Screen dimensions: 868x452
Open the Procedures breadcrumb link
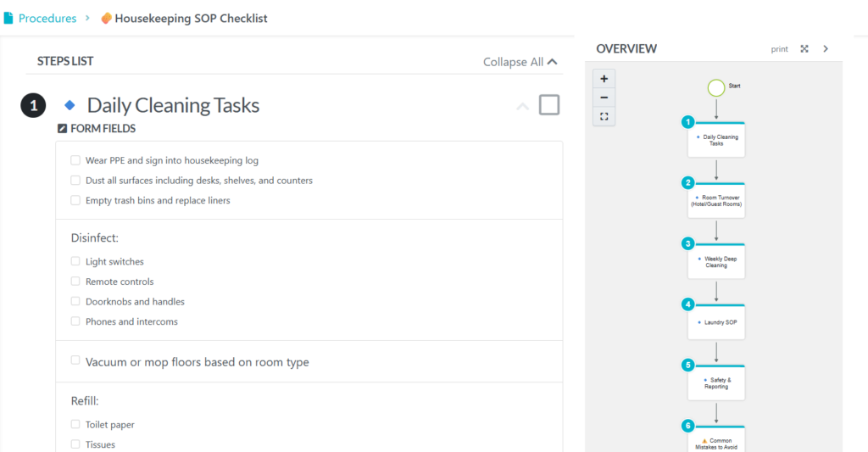tap(47, 19)
